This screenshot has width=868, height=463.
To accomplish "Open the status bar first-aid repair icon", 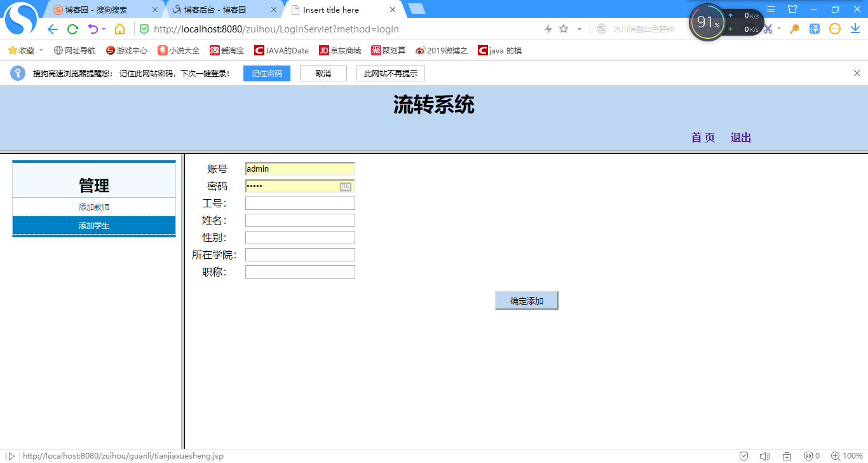I will click(x=787, y=456).
